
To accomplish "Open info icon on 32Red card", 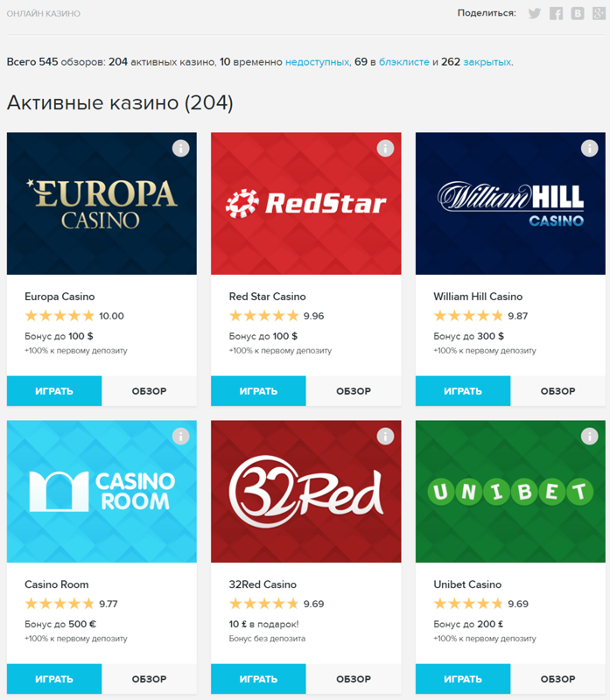I will pos(385,436).
